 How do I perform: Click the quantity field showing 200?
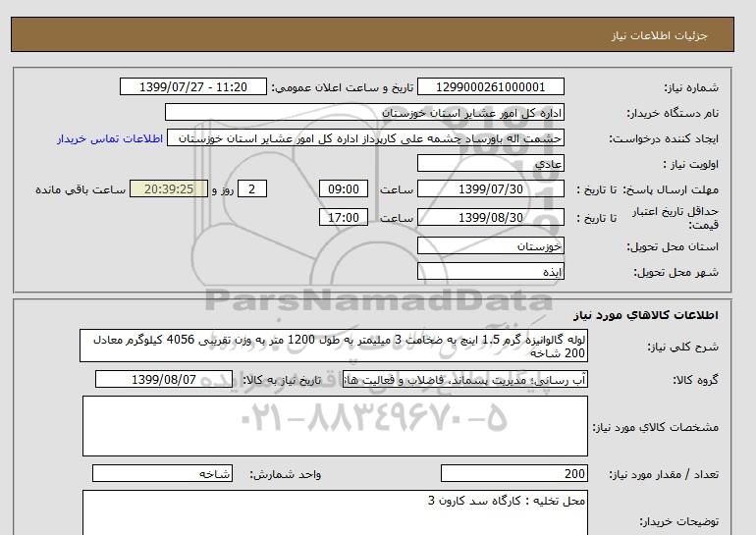pyautogui.click(x=513, y=473)
